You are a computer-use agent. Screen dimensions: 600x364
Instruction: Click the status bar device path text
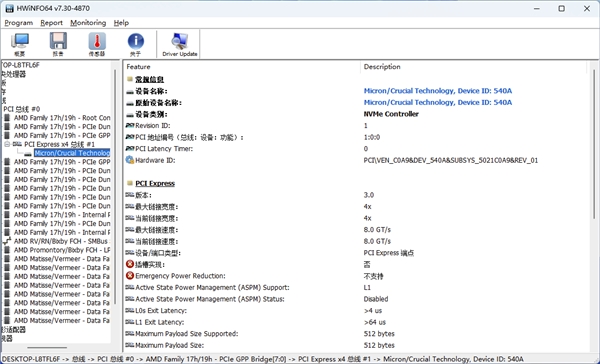pyautogui.click(x=262, y=359)
